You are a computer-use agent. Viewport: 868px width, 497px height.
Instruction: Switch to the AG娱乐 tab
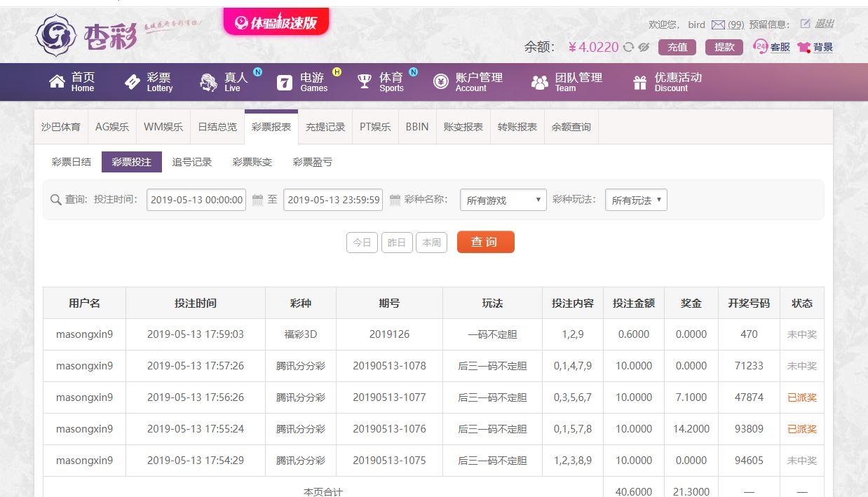tap(112, 127)
